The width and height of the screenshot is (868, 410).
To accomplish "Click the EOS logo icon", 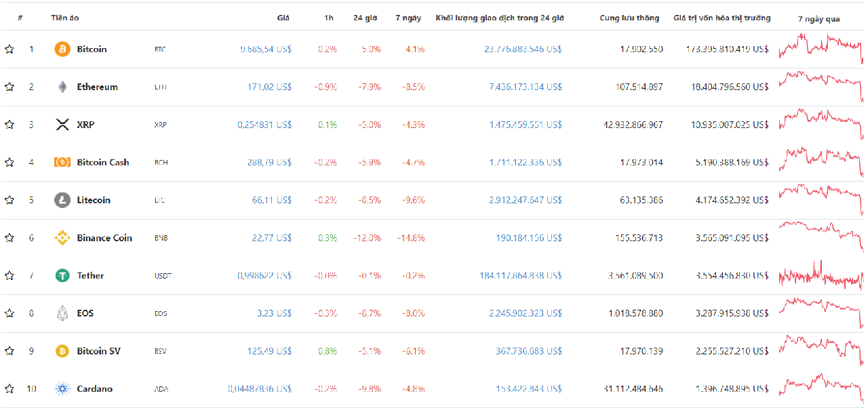I will [x=62, y=313].
